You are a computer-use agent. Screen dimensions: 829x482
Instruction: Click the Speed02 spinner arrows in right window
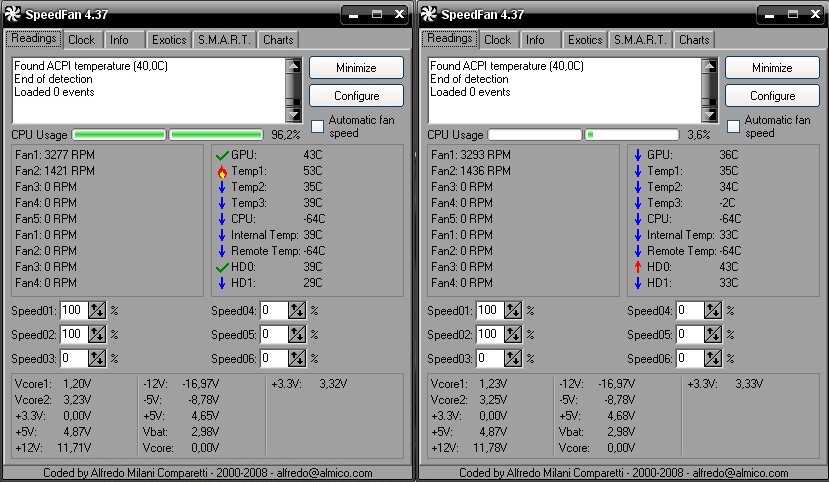512,334
